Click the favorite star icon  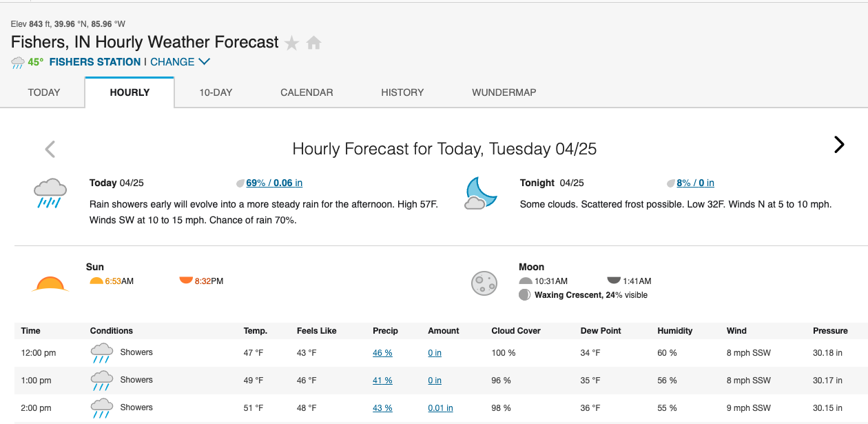[292, 43]
